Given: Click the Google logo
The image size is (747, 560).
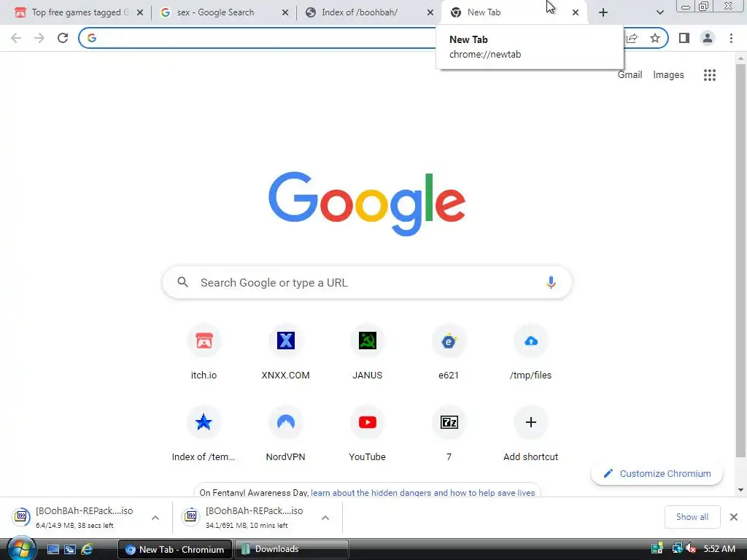Looking at the screenshot, I should tap(367, 203).
